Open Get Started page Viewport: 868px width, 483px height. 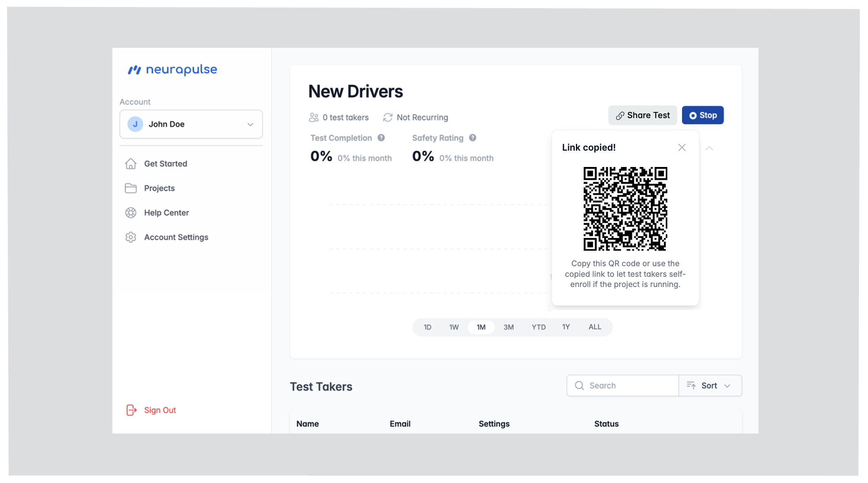166,164
